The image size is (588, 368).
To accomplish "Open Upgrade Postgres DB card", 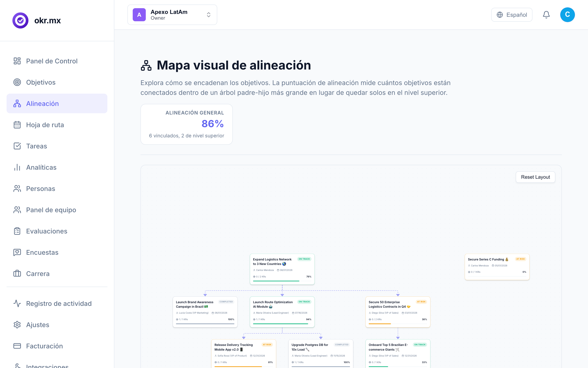I will pos(321,354).
